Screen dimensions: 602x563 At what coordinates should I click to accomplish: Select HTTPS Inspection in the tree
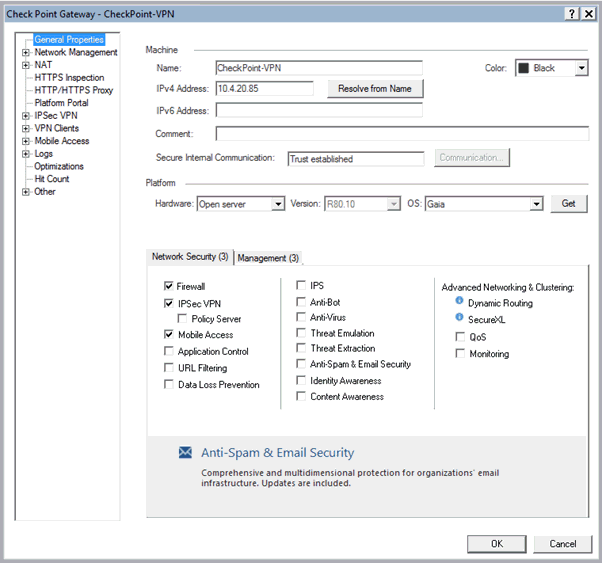tap(69, 78)
